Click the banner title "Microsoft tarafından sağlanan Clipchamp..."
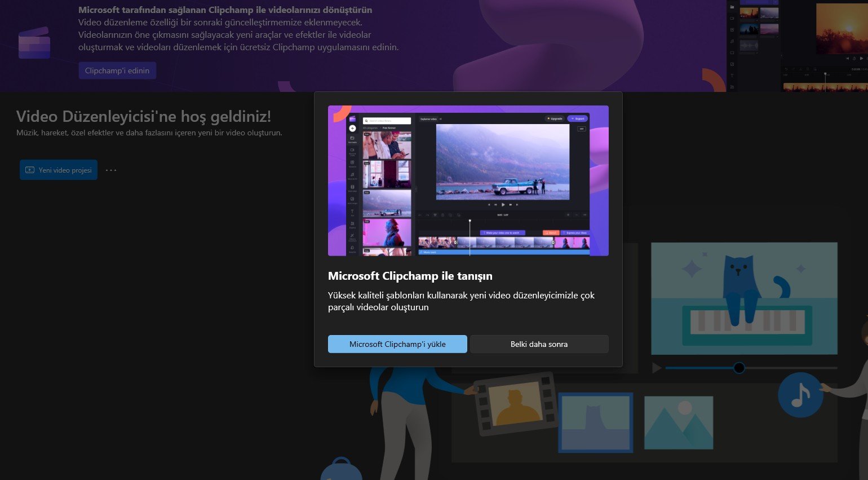The image size is (868, 480). [x=225, y=10]
